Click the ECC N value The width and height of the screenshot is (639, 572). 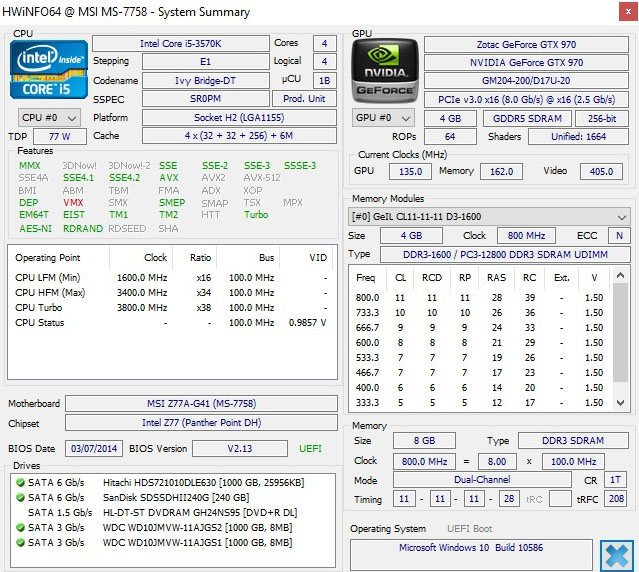click(619, 235)
